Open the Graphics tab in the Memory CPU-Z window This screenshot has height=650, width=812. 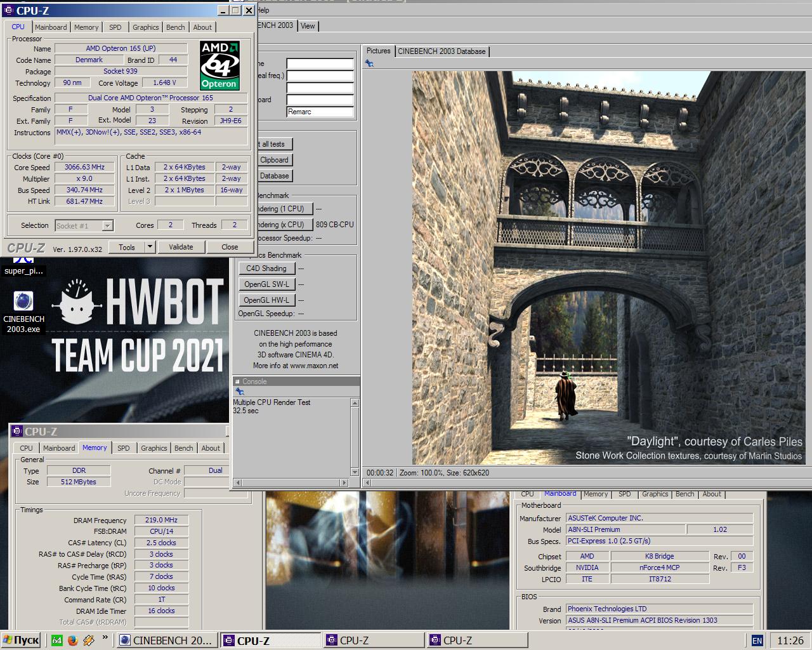(154, 448)
